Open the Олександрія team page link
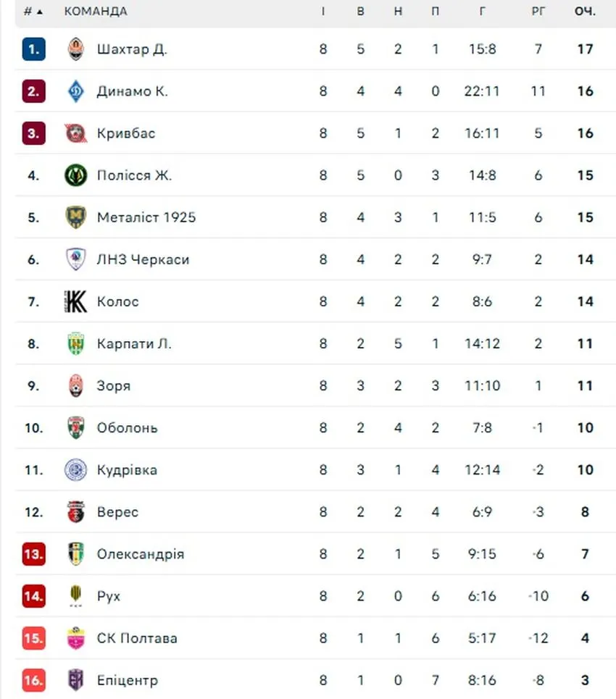The image size is (616, 699). click(x=140, y=554)
